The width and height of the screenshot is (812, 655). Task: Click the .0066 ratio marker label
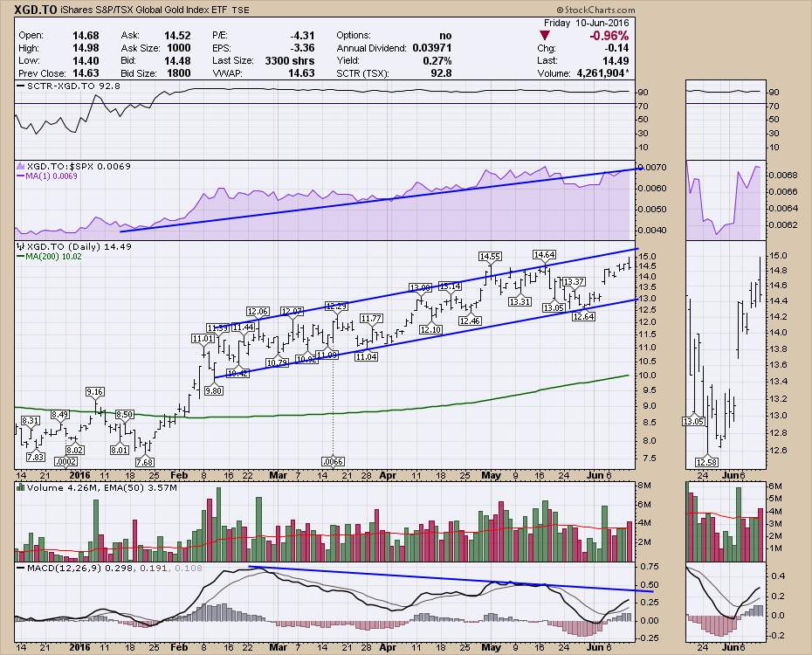pos(333,461)
